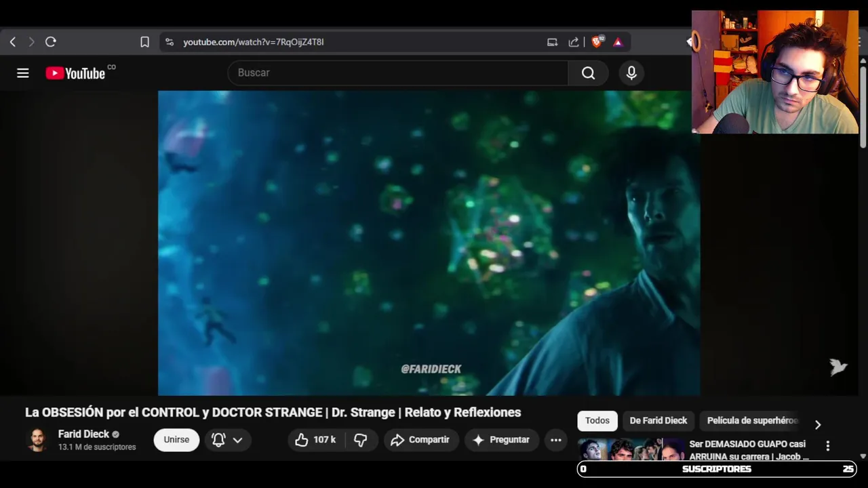Like the video (107 k)
The image size is (868, 488).
click(316, 440)
